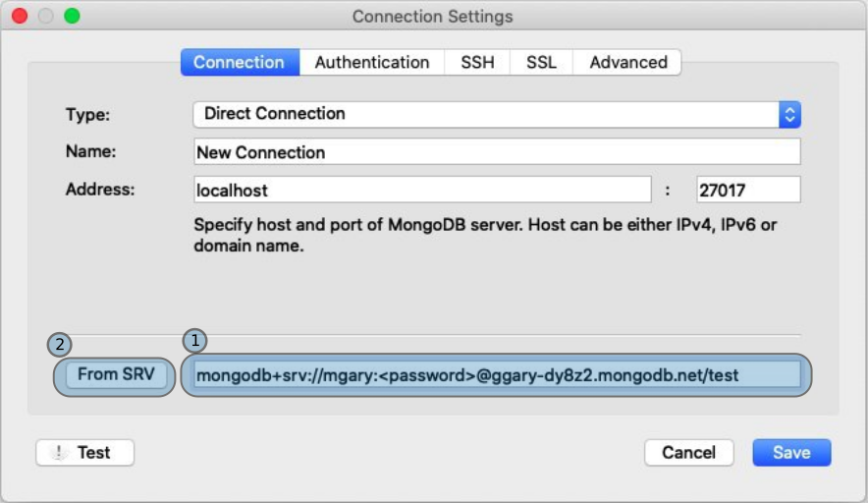
Task: Open the SSH tab
Action: [x=478, y=62]
